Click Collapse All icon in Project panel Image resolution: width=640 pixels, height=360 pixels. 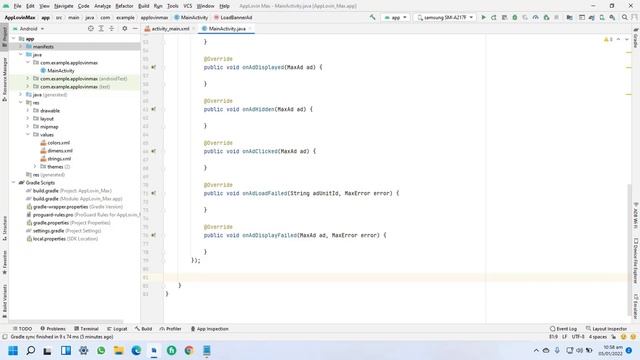(x=111, y=29)
